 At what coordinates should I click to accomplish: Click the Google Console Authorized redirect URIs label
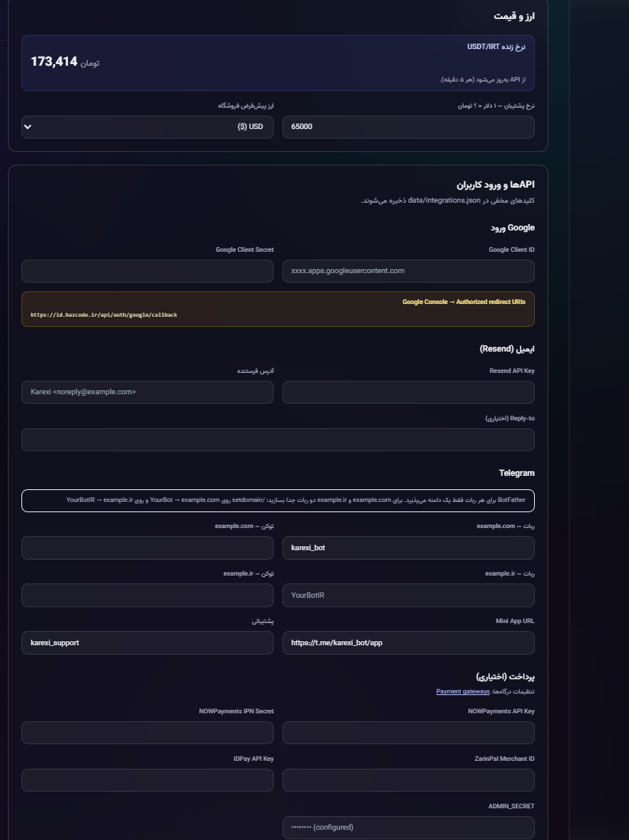coord(464,302)
